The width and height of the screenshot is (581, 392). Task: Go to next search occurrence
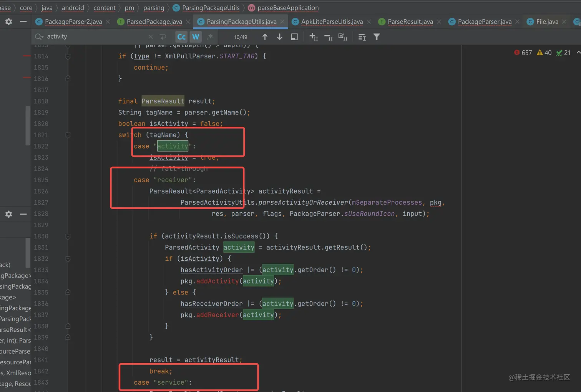(279, 37)
